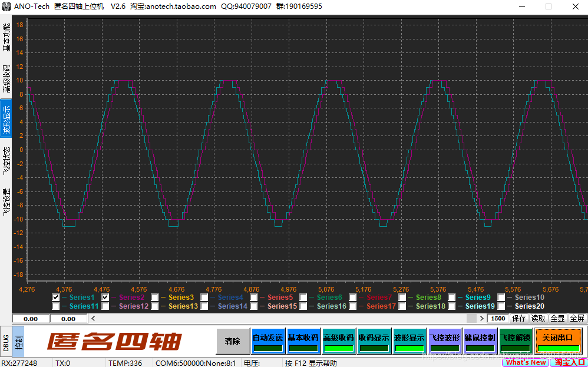
Task: Enable the Series9 checkbox
Action: tap(451, 297)
